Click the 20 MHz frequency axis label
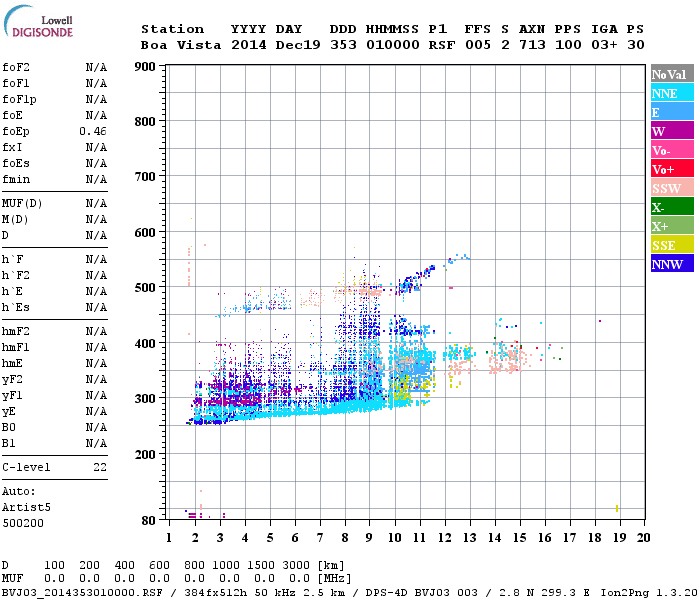 [643, 538]
